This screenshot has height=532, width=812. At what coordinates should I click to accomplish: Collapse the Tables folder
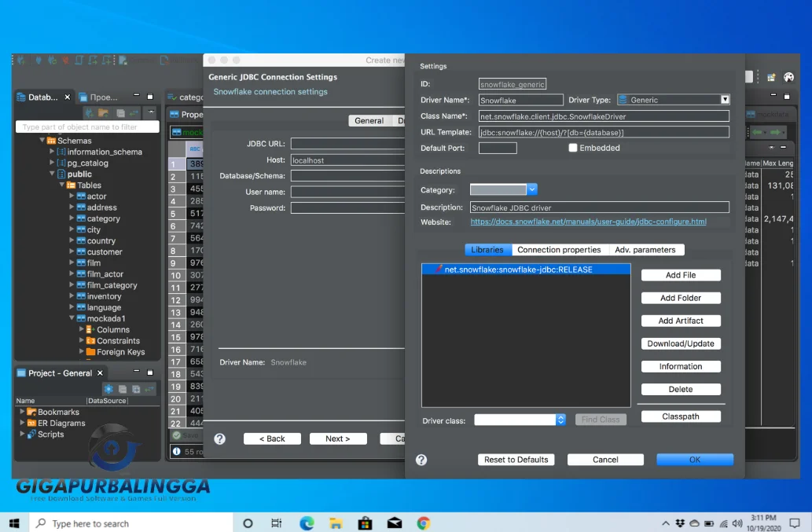[62, 185]
